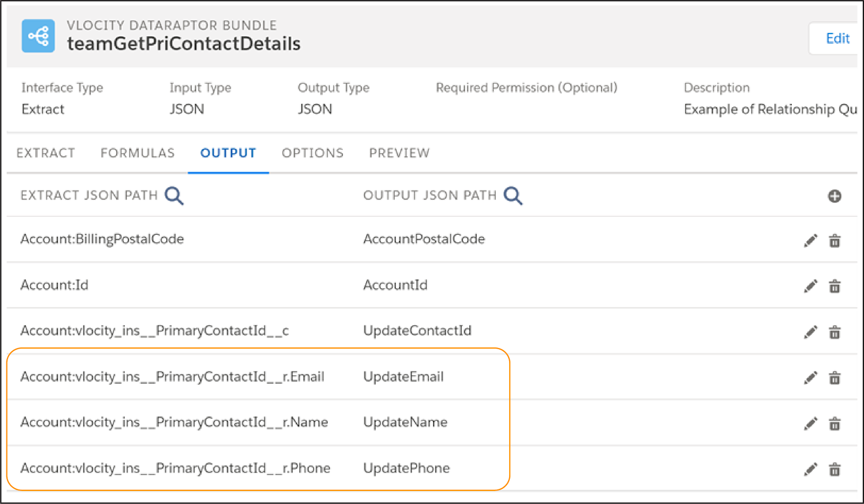Select the UpdateContactId output path text

tap(417, 331)
